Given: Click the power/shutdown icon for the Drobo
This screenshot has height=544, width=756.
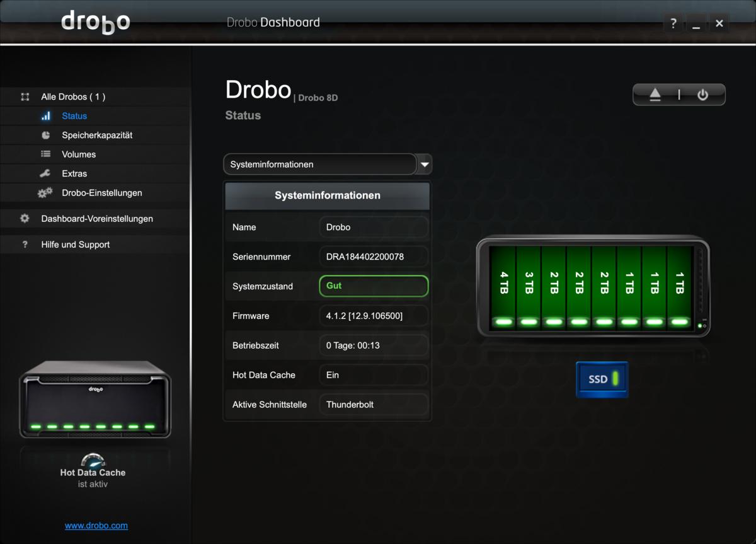Looking at the screenshot, I should click(702, 95).
